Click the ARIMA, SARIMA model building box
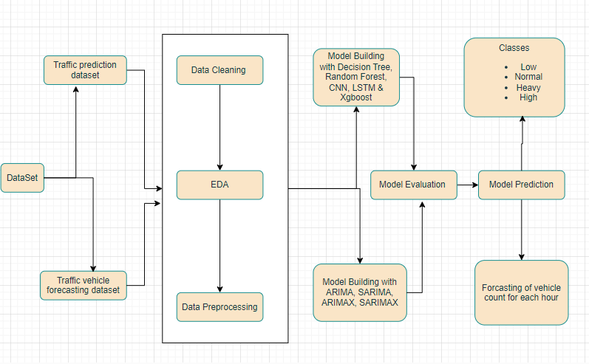Screen dimensions: 589x364 (x=359, y=292)
